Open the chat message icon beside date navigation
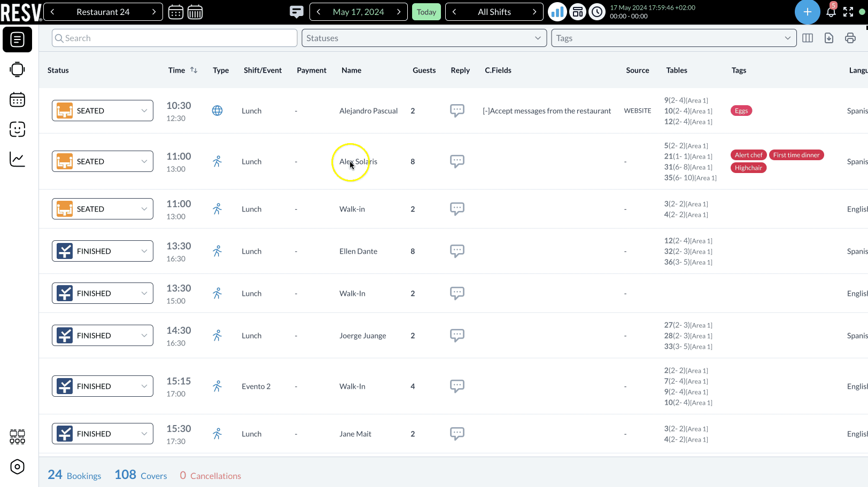The width and height of the screenshot is (868, 487). coord(296,11)
